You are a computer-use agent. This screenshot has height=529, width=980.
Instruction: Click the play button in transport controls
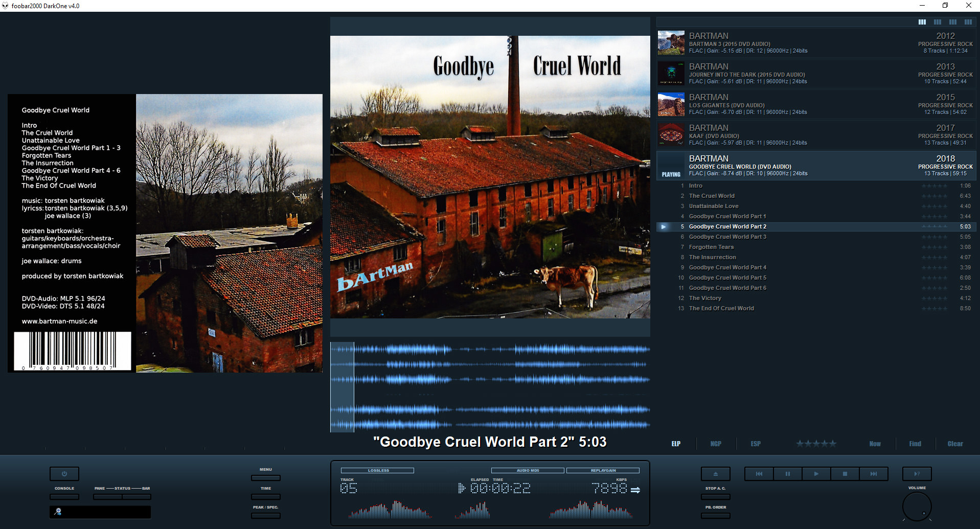point(816,474)
